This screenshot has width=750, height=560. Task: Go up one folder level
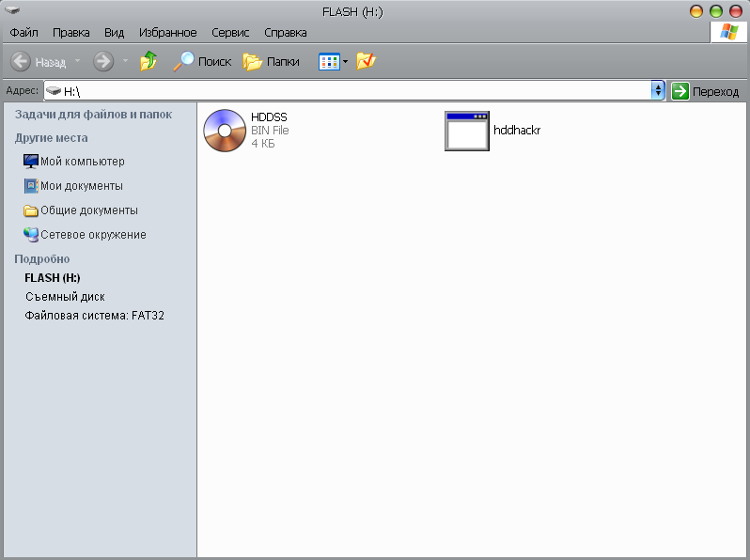pyautogui.click(x=148, y=61)
